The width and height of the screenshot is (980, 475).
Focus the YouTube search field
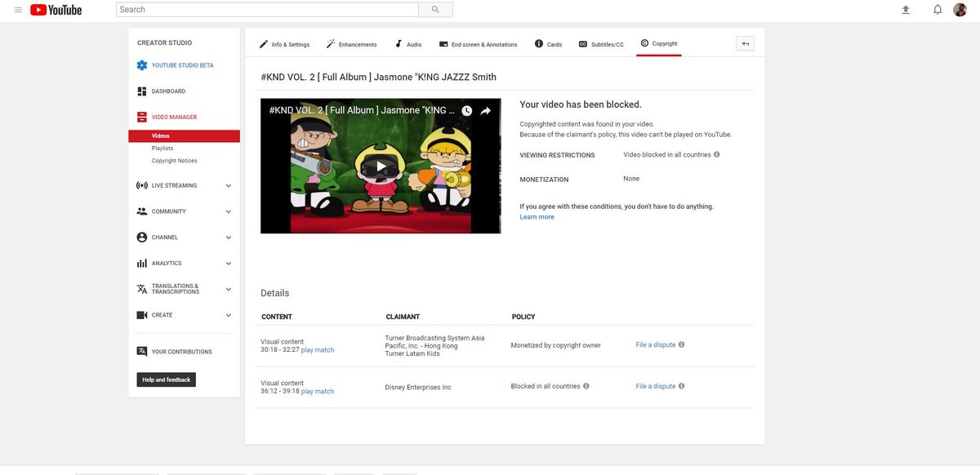267,10
